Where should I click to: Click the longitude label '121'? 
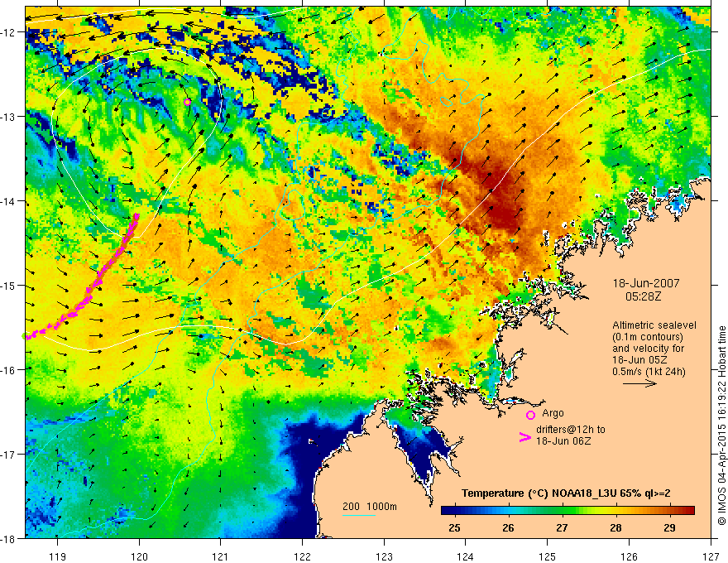coord(221,556)
